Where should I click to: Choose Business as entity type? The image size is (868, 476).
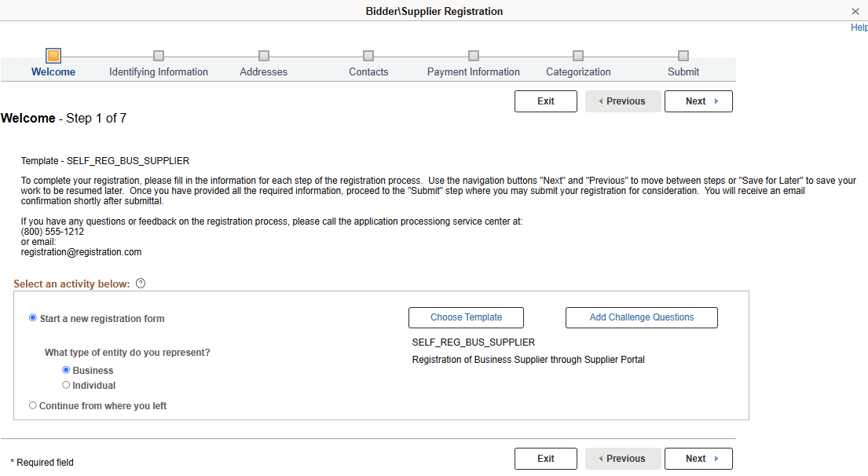(66, 370)
